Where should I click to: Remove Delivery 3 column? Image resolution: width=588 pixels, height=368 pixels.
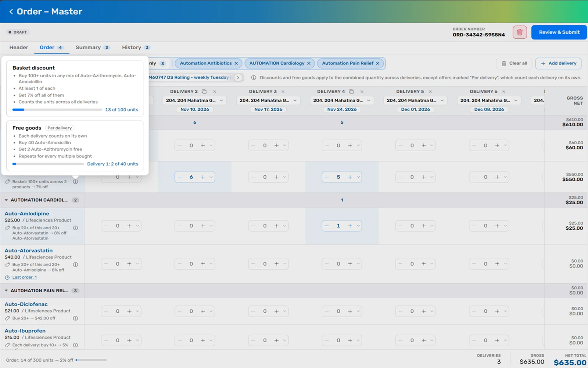pos(283,92)
